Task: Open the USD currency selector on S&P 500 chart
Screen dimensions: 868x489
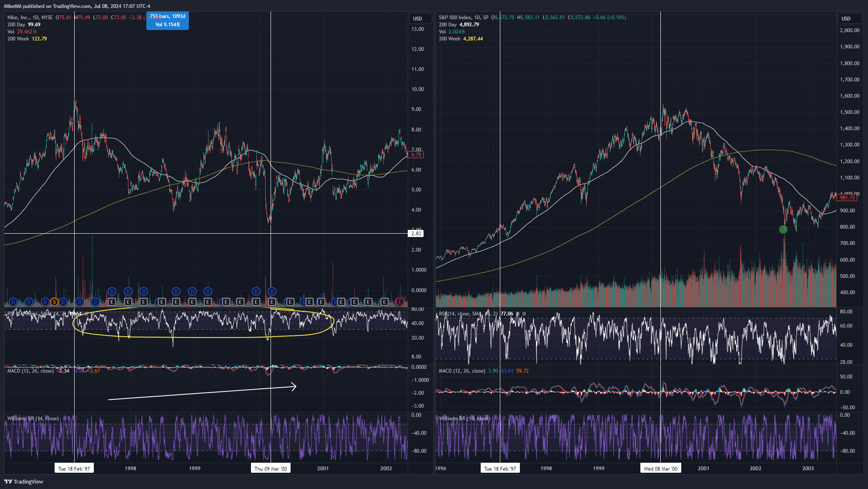Action: (849, 18)
